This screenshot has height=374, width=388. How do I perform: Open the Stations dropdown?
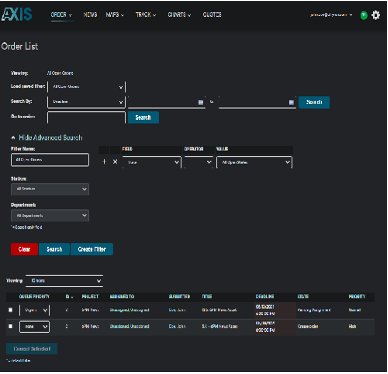(50, 189)
